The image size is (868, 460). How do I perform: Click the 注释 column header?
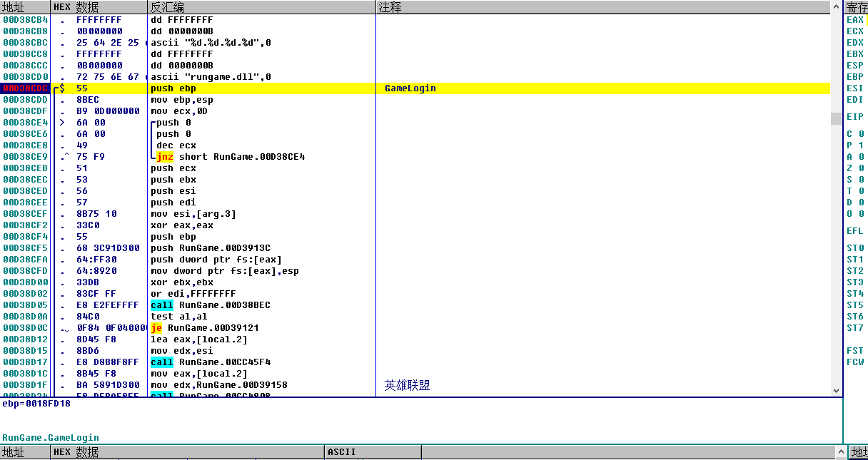[603, 7]
